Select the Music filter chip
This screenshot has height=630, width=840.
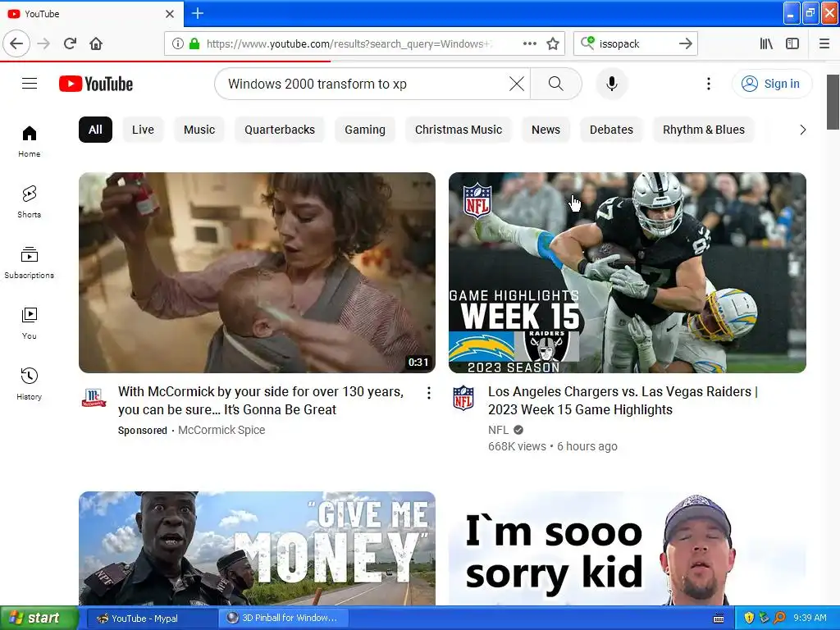[199, 130]
